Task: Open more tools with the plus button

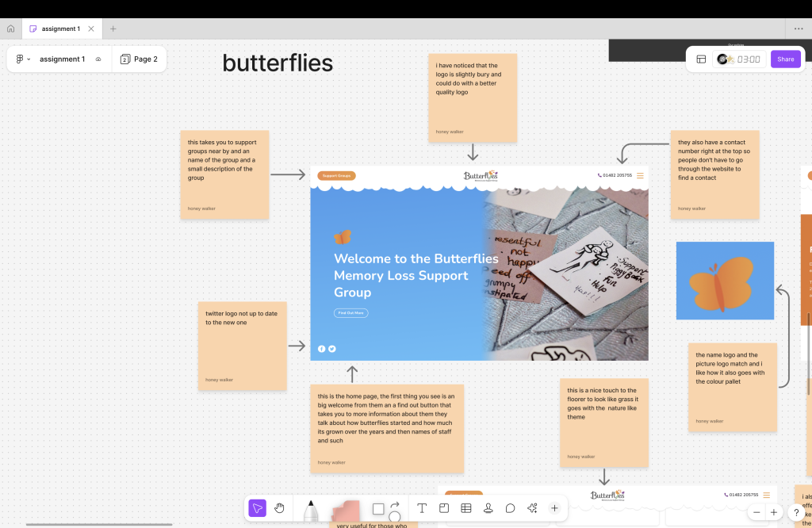Action: (554, 508)
